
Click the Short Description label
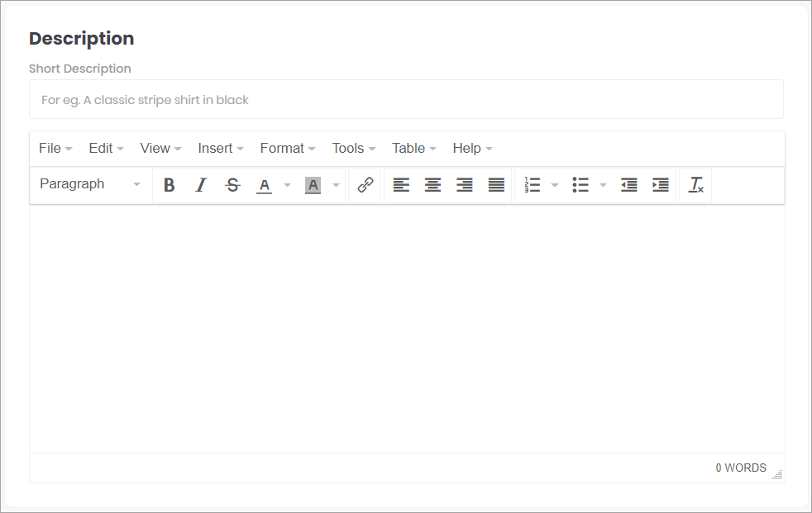79,69
